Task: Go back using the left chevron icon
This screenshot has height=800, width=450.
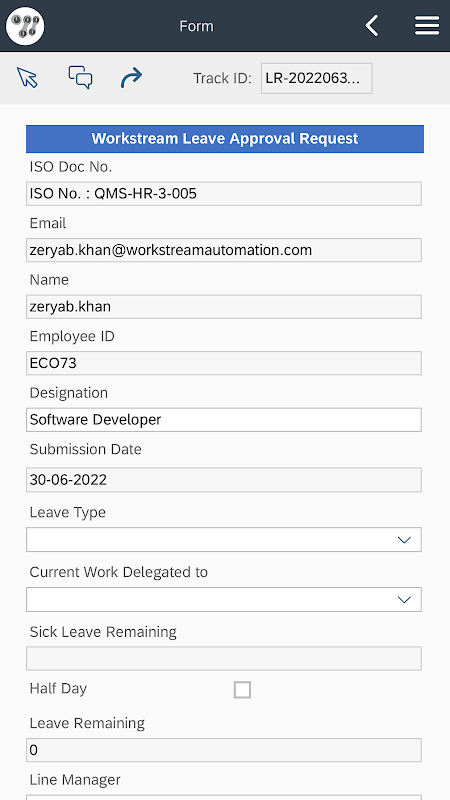Action: pyautogui.click(x=372, y=26)
